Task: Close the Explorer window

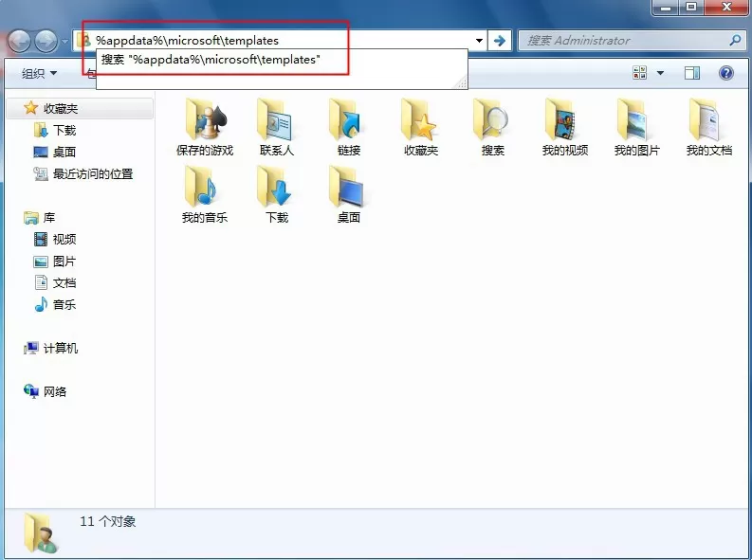Action: tap(726, 8)
